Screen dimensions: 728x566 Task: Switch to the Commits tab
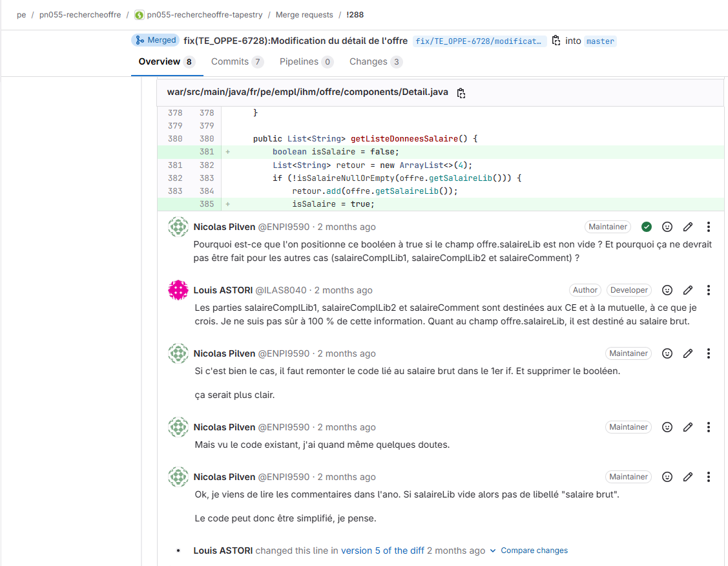coord(231,61)
